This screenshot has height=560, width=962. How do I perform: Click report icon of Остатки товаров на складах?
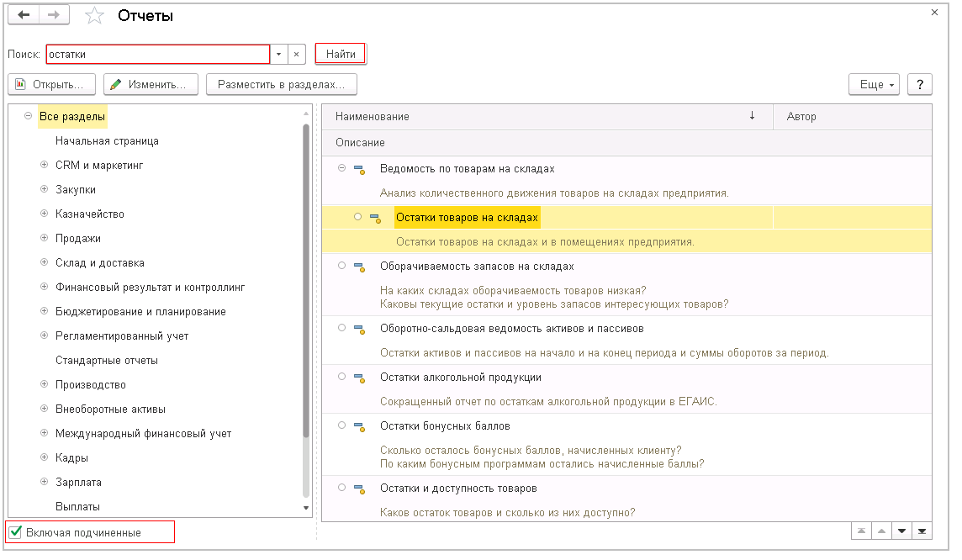click(x=376, y=219)
